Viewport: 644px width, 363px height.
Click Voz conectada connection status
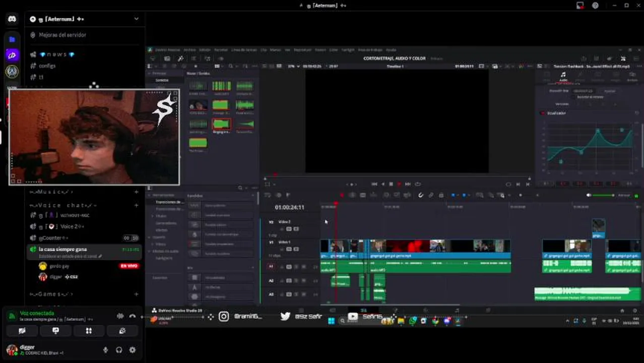pos(37,313)
